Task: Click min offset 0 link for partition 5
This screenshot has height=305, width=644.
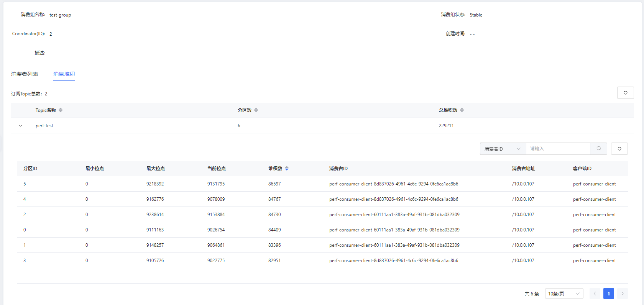Action: coord(87,184)
